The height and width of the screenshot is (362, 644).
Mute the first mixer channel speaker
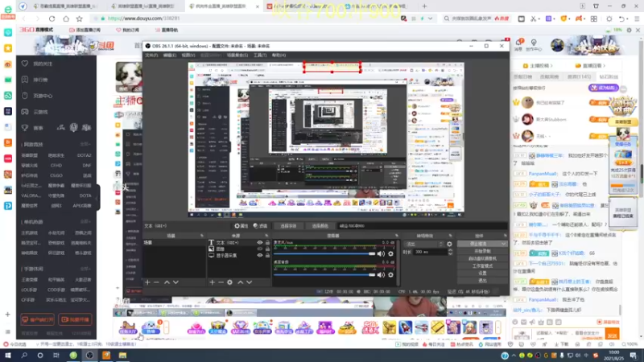click(381, 254)
